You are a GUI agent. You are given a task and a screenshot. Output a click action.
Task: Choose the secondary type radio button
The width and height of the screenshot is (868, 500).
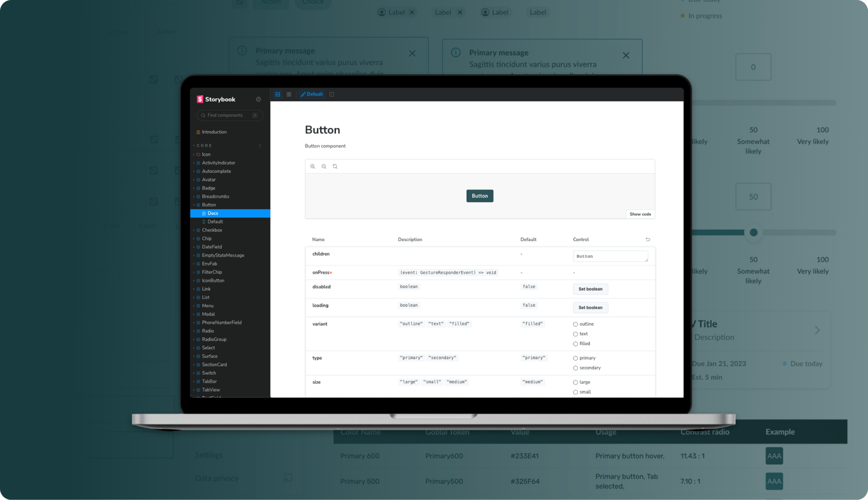(575, 368)
